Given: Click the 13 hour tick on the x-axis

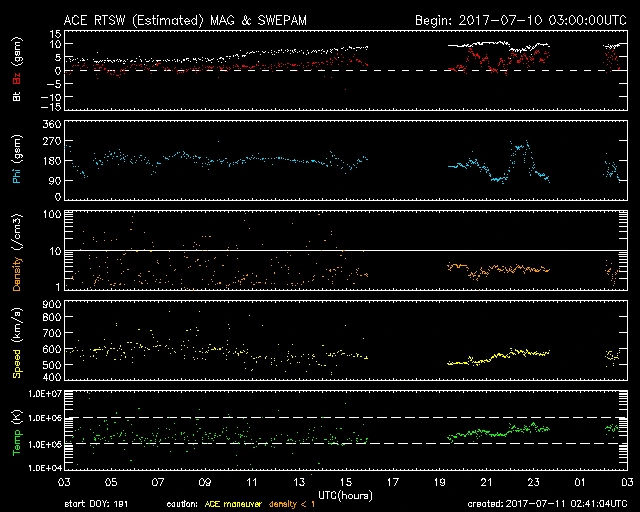Looking at the screenshot, I should [x=299, y=482].
